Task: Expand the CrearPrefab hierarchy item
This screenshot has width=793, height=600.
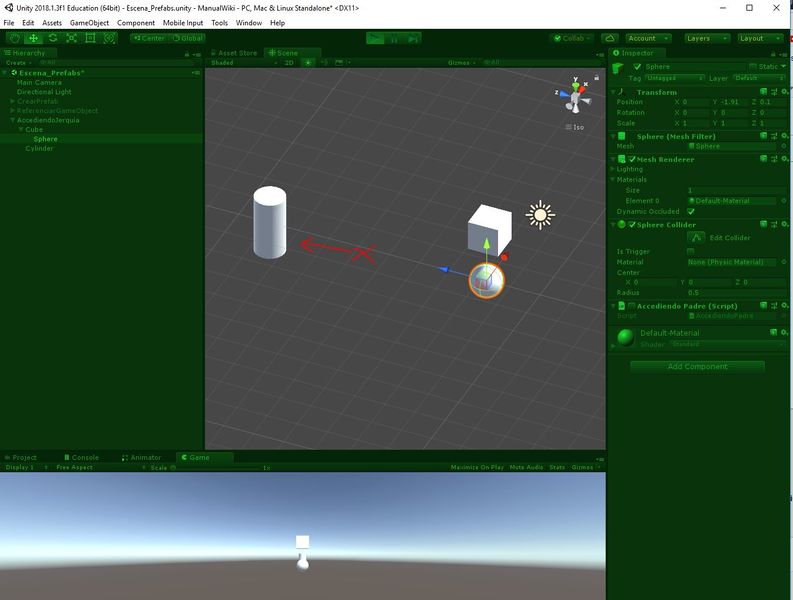Action: click(13, 101)
